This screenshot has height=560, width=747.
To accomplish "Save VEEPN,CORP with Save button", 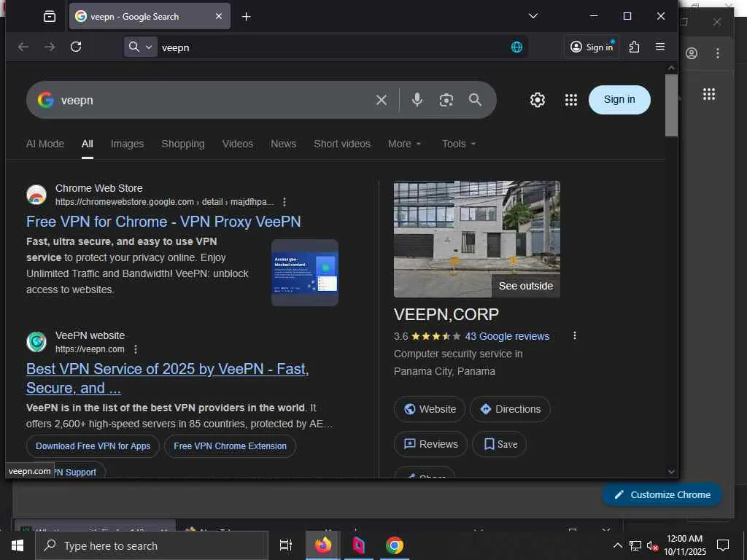I will coord(500,444).
